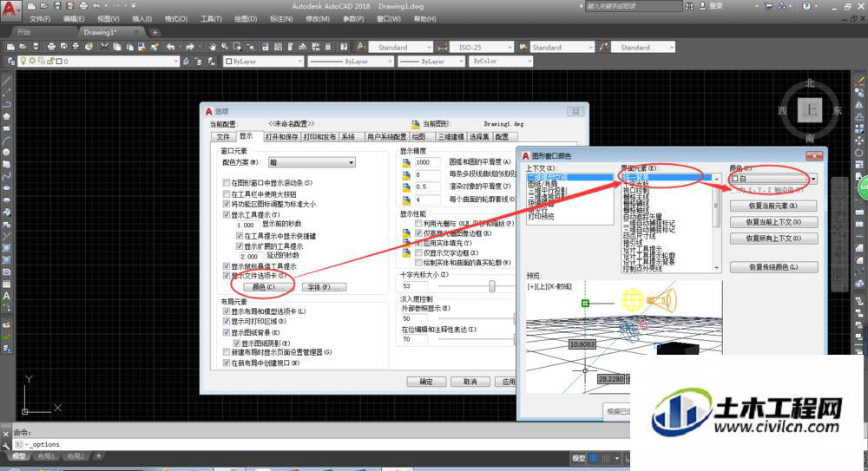Switch to the 打开和保存 tab in Options
The image size is (868, 471).
pyautogui.click(x=282, y=137)
